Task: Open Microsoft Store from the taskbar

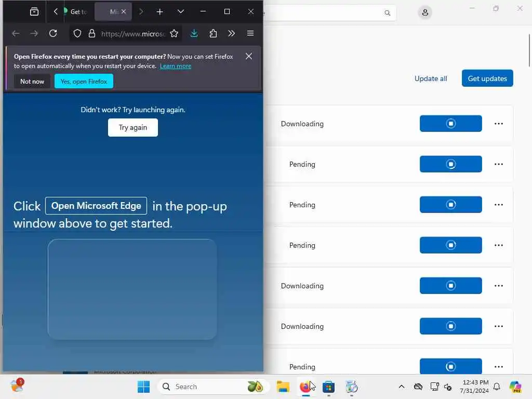Action: tap(328, 387)
